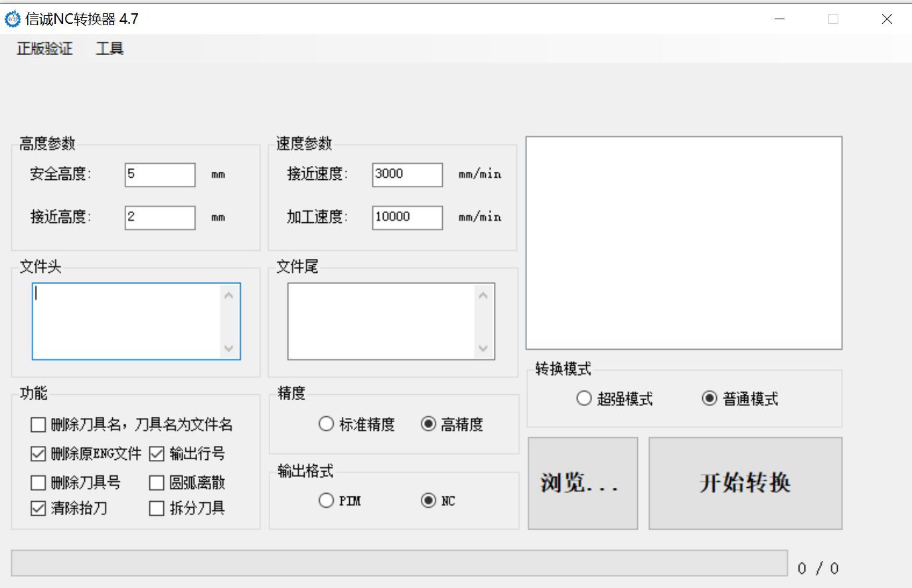Enable 删除刀具名，刀具名为文件名 checkbox
The width and height of the screenshot is (912, 588).
click(38, 425)
